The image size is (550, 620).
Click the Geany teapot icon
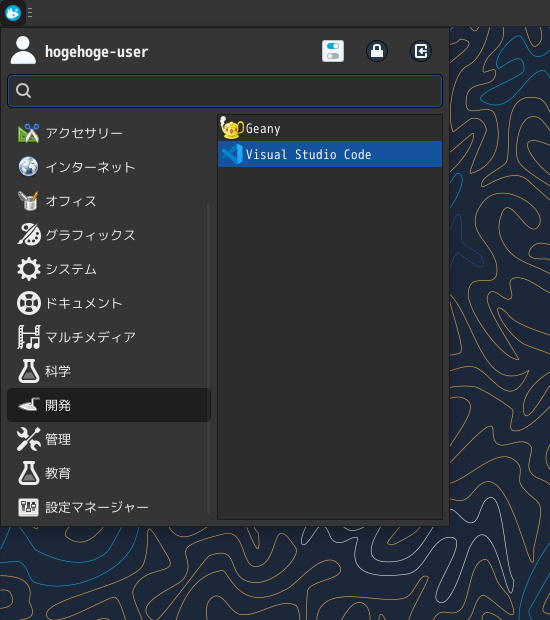(232, 128)
